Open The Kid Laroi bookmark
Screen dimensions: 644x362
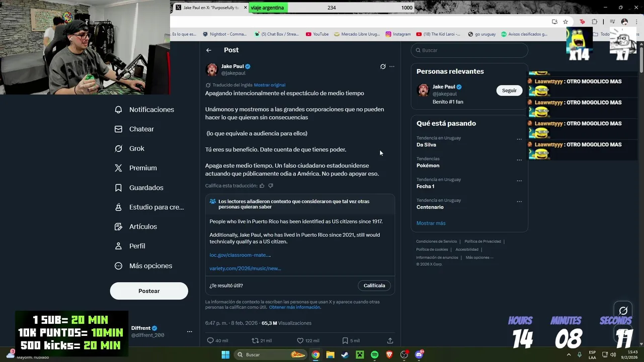tap(438, 34)
